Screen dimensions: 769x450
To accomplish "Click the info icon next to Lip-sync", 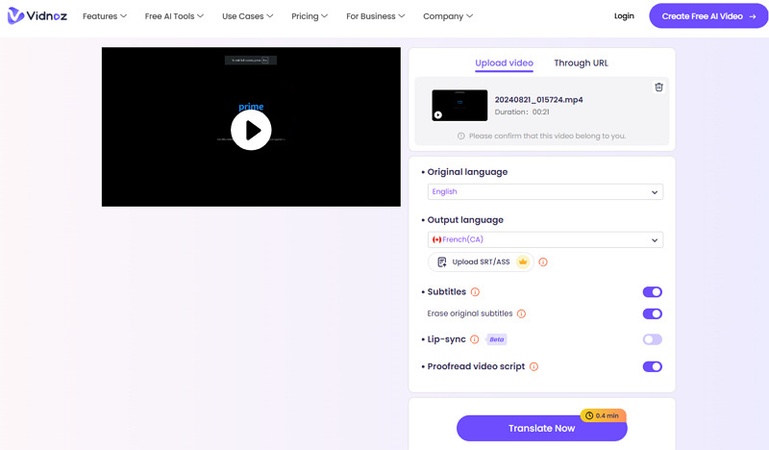I will [474, 339].
